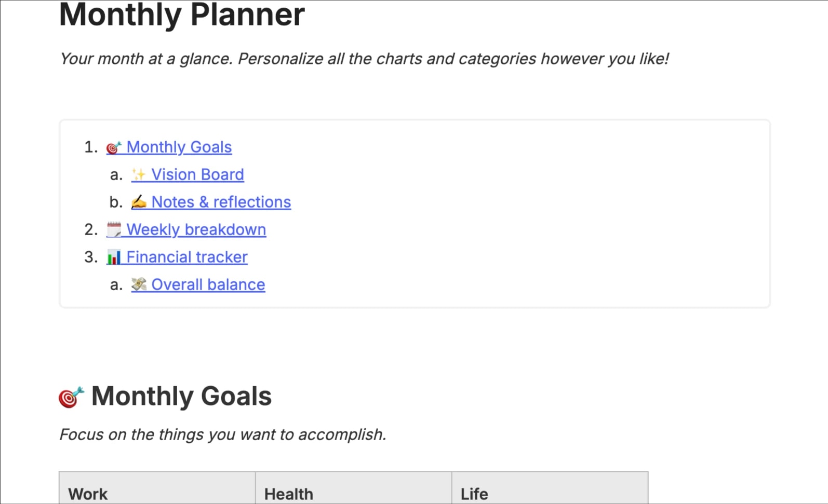828x504 pixels.
Task: Click the bar chart emoji by Financial tracker
Action: coord(114,257)
